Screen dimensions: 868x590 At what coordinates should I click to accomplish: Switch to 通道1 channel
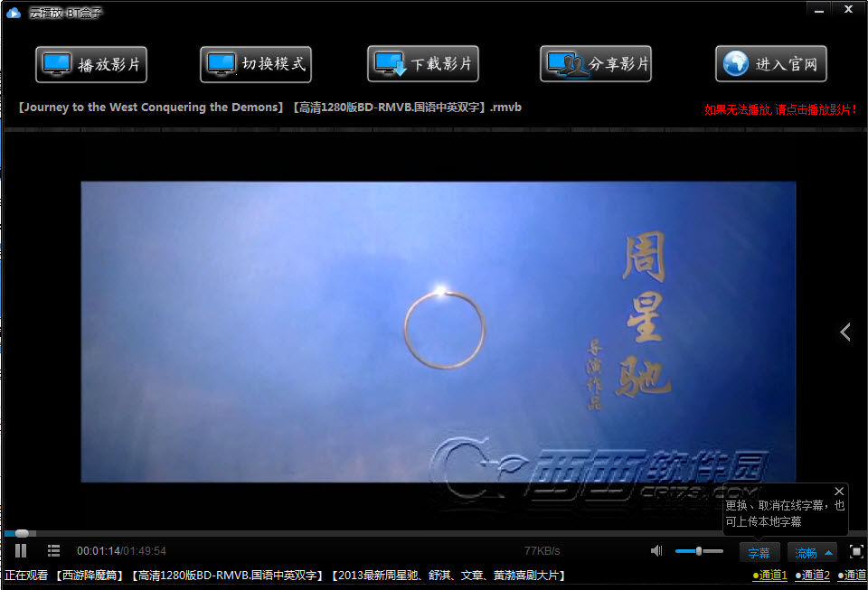click(769, 576)
